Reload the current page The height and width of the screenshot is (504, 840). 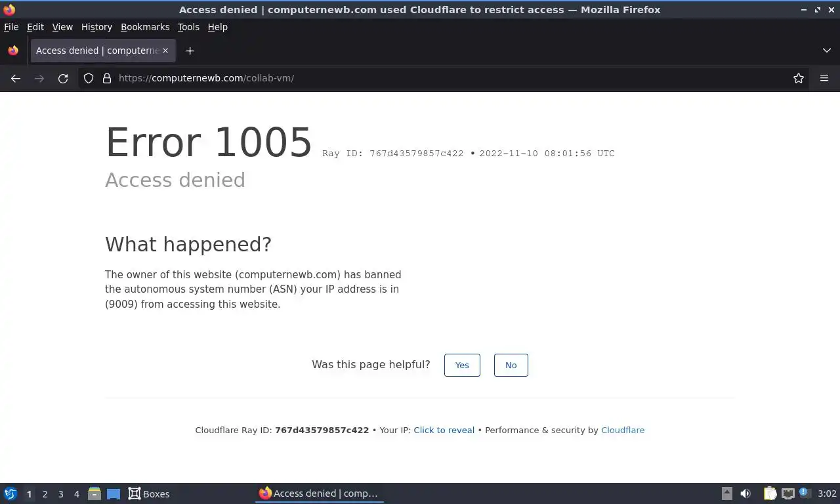click(63, 78)
